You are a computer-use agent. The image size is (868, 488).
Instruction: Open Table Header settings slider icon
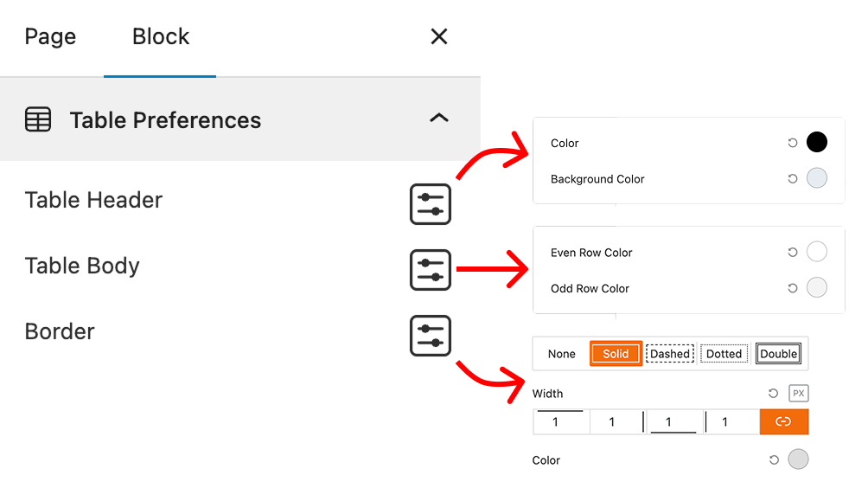[x=430, y=204]
